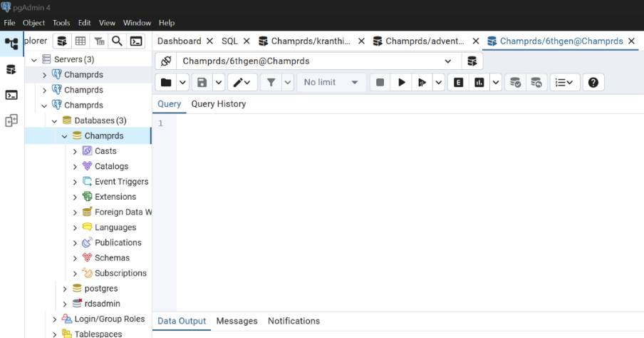Open the File menu
Image resolution: width=644 pixels, height=338 pixels.
click(x=9, y=23)
